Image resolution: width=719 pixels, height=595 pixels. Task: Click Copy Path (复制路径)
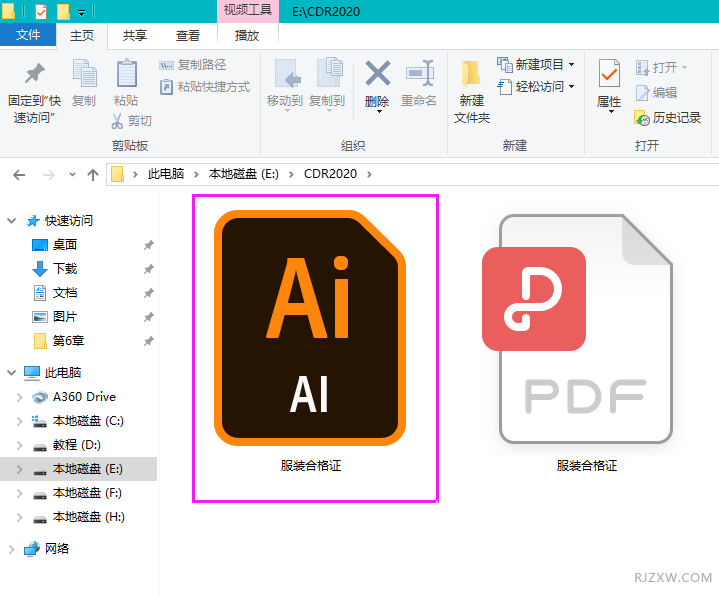pos(193,65)
